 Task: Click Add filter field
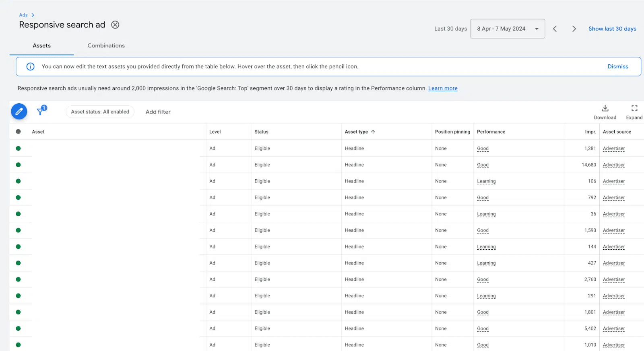click(158, 112)
